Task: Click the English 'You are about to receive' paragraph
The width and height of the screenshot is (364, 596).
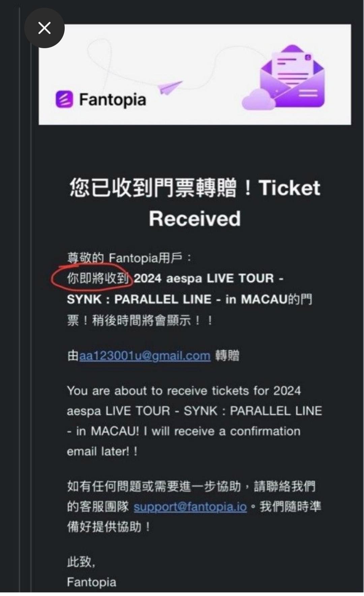Action: (194, 421)
